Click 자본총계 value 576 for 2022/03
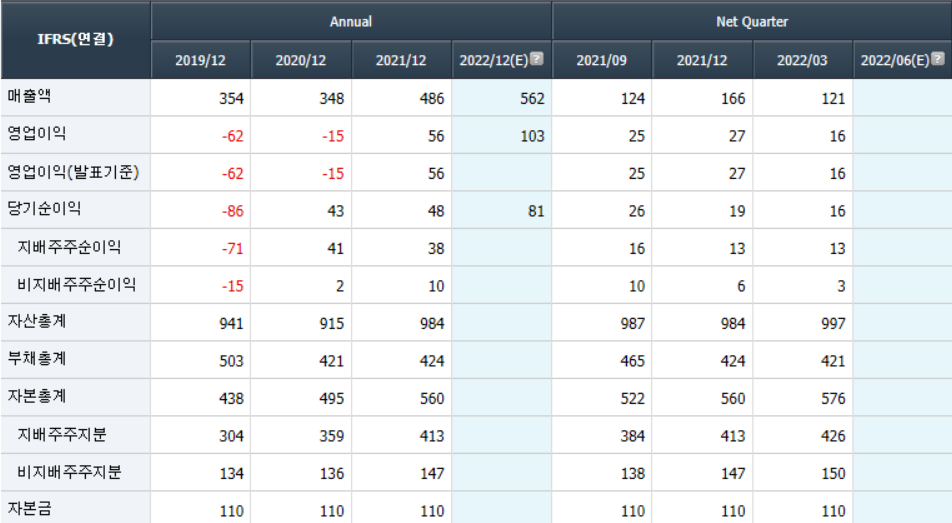Image resolution: width=952 pixels, height=523 pixels. coord(833,399)
